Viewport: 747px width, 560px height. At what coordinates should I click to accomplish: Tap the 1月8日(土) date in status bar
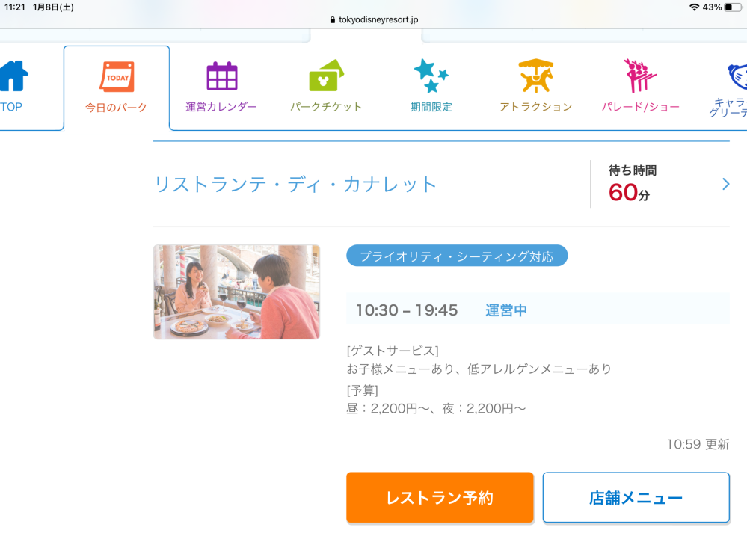click(x=53, y=7)
